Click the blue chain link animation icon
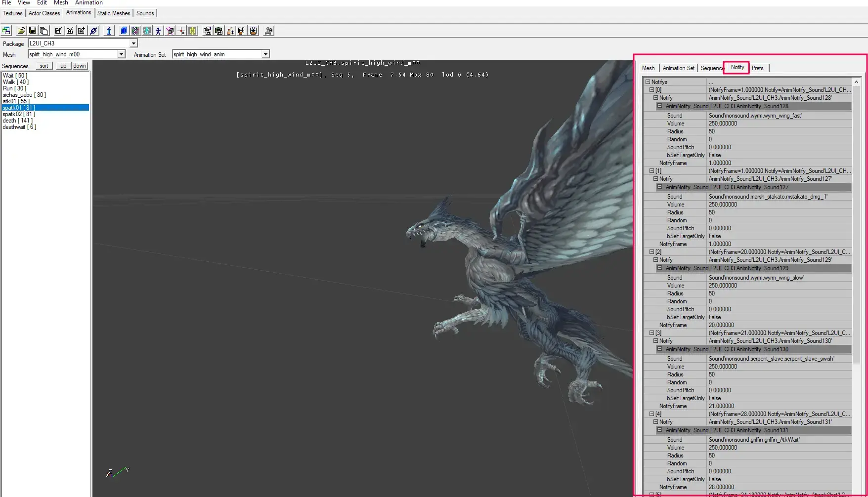 [93, 31]
